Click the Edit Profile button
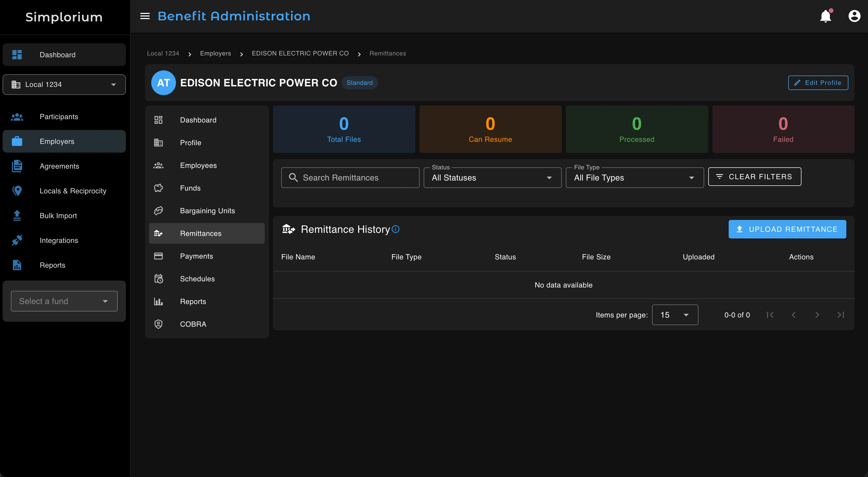The image size is (868, 477). [x=818, y=83]
